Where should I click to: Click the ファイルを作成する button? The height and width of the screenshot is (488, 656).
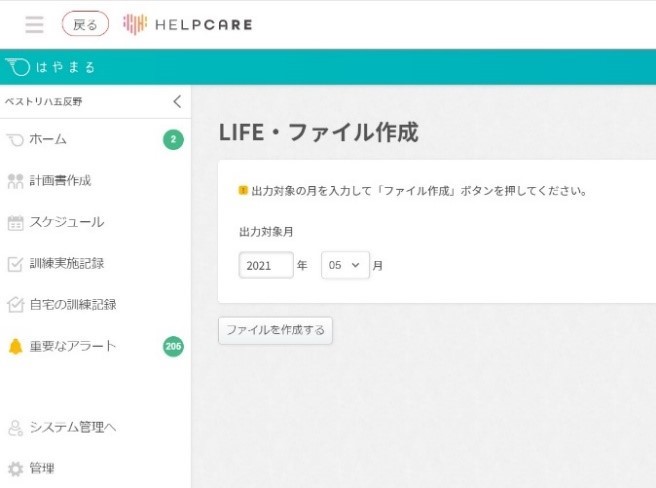pos(275,330)
